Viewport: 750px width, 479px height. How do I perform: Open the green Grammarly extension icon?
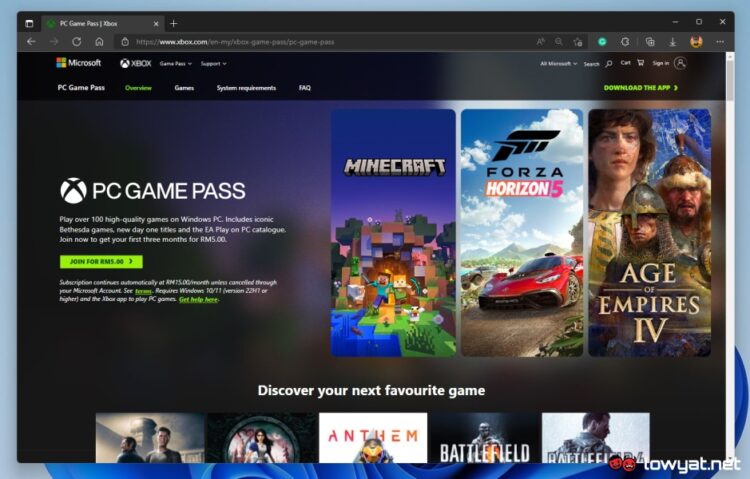click(x=602, y=42)
